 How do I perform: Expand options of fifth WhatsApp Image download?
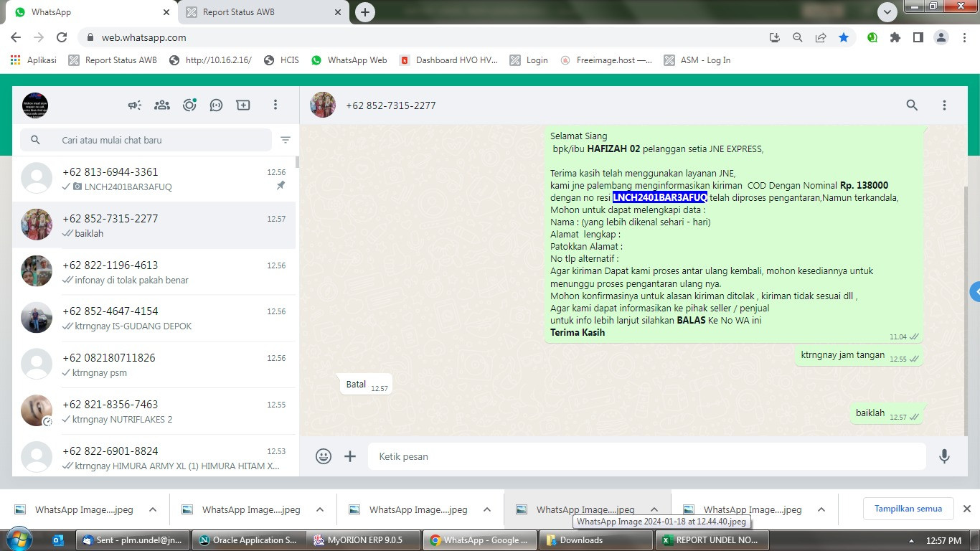[821, 509]
